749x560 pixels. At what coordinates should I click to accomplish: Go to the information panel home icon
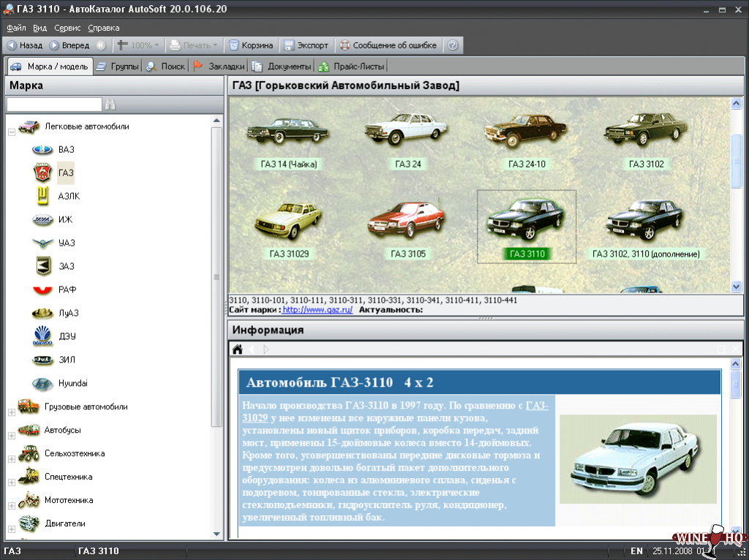(x=238, y=349)
